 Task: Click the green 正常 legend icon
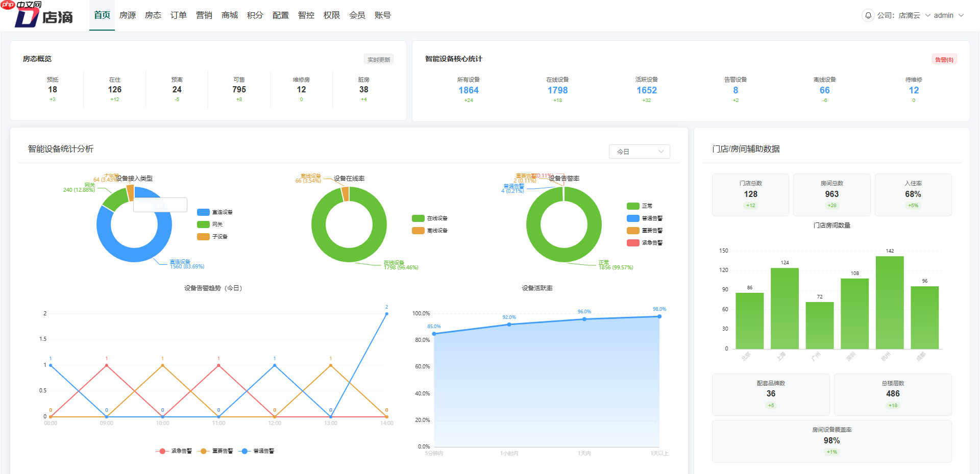pos(633,206)
